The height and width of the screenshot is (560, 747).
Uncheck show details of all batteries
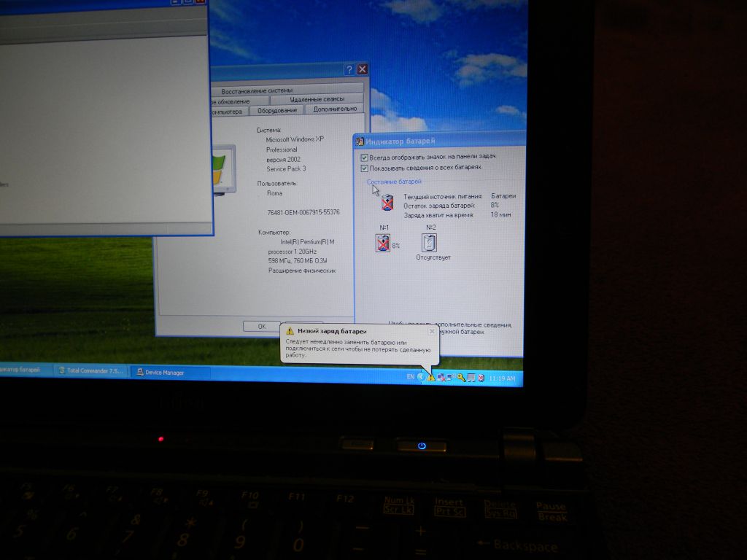click(365, 168)
